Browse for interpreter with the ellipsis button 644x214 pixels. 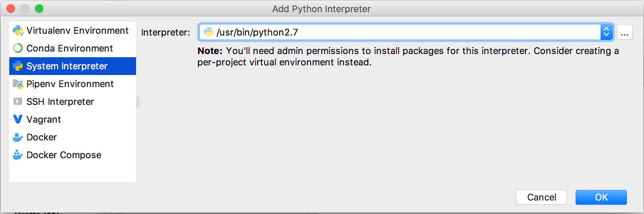pos(625,32)
